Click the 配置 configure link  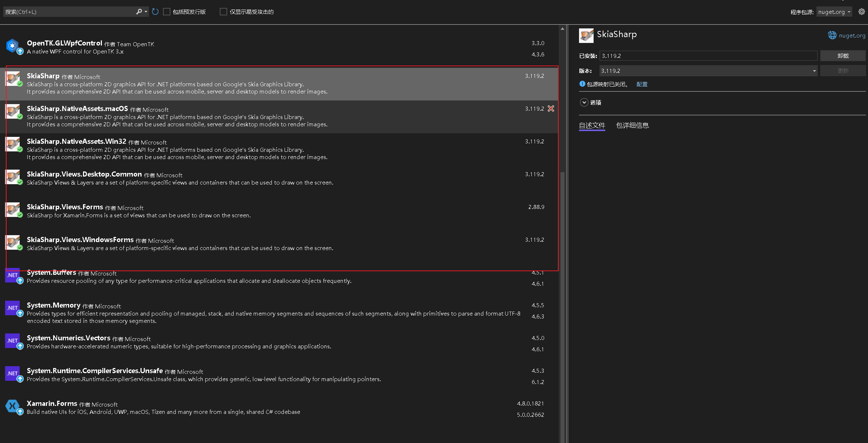point(642,84)
